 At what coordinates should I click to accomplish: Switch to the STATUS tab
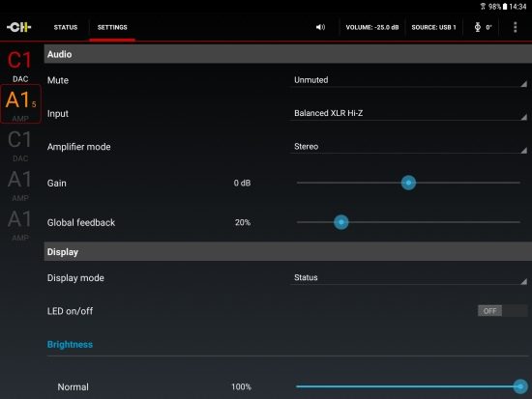click(66, 27)
